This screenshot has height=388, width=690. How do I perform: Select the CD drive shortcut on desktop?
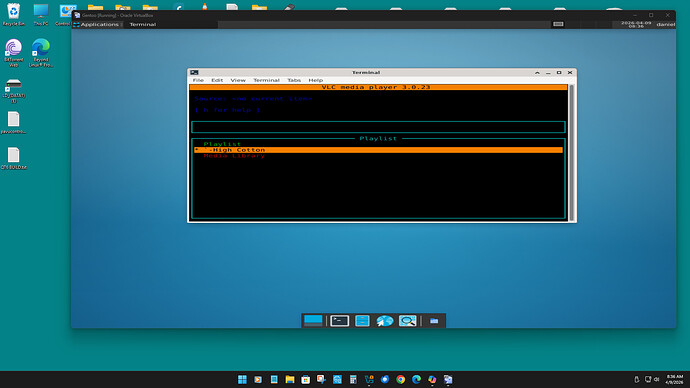click(14, 91)
